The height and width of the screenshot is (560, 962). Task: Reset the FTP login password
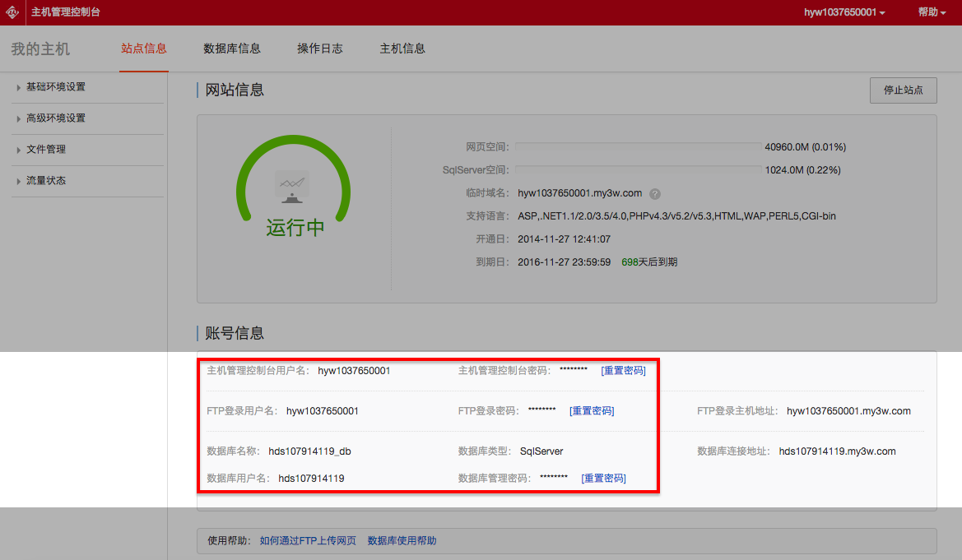click(x=592, y=411)
